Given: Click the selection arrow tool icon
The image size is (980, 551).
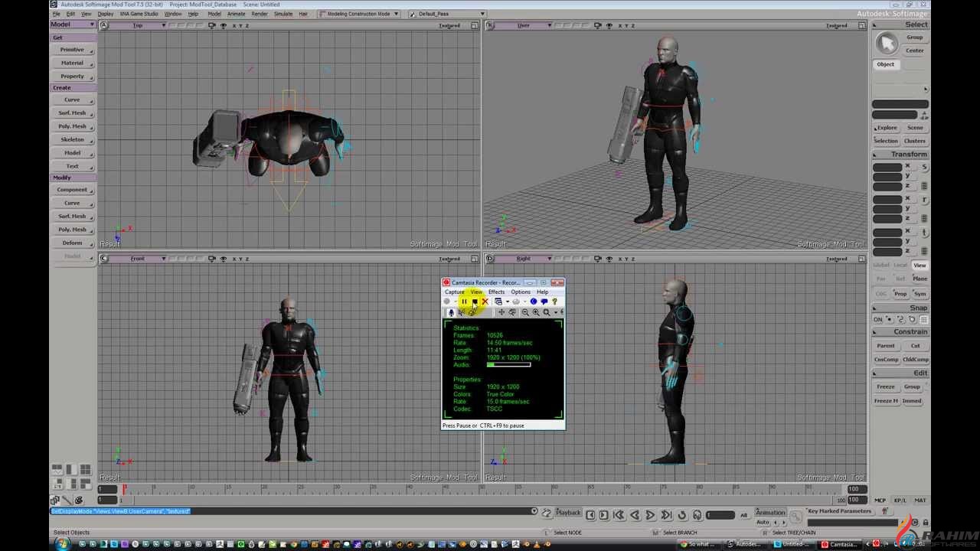Looking at the screenshot, I should [887, 44].
